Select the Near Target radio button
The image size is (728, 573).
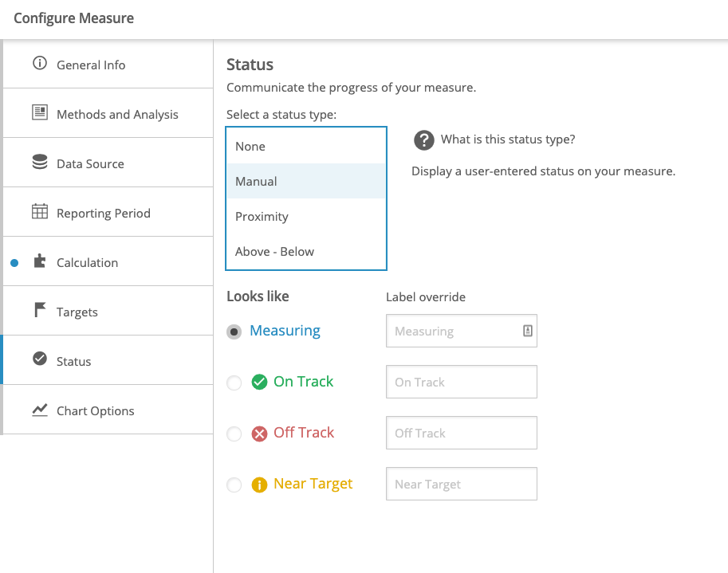pyautogui.click(x=234, y=485)
